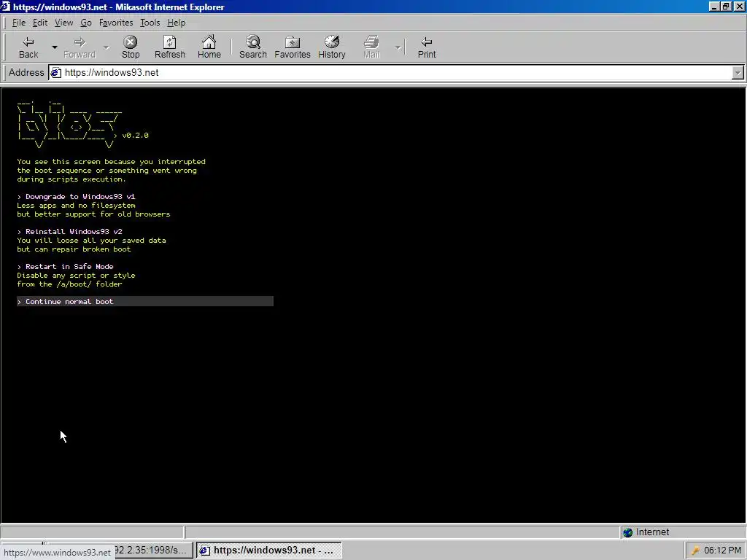Open the Back history dropdown arrow
Screen dimensions: 747x560
pos(54,47)
